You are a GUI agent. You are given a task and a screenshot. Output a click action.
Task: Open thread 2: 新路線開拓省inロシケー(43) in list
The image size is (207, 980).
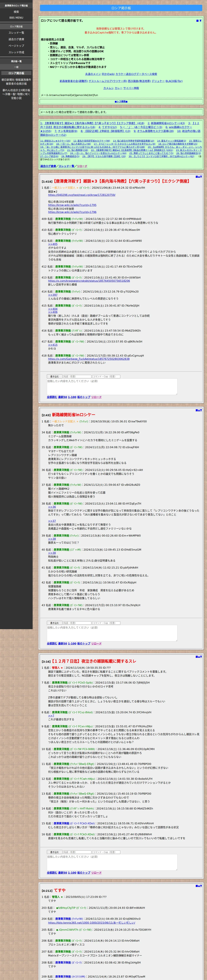tap(166, 123)
